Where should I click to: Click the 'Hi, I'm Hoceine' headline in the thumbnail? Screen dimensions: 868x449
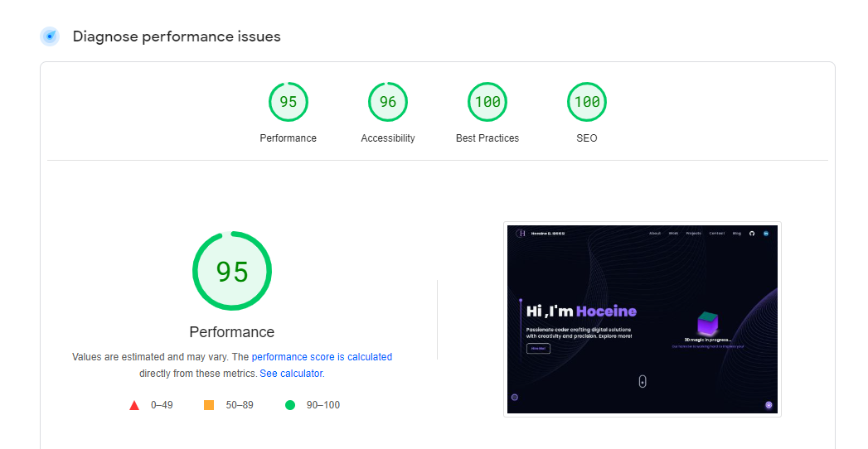coord(581,311)
